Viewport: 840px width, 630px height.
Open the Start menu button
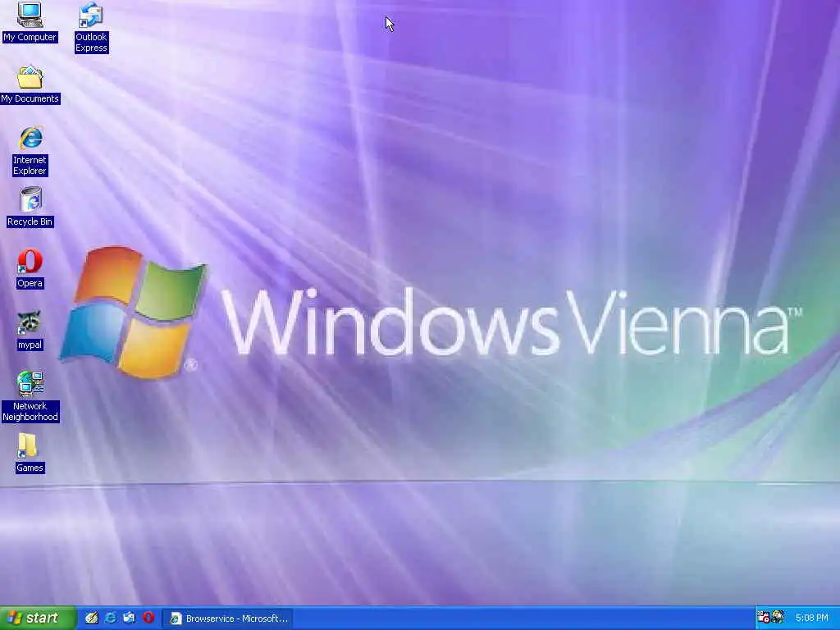point(38,619)
